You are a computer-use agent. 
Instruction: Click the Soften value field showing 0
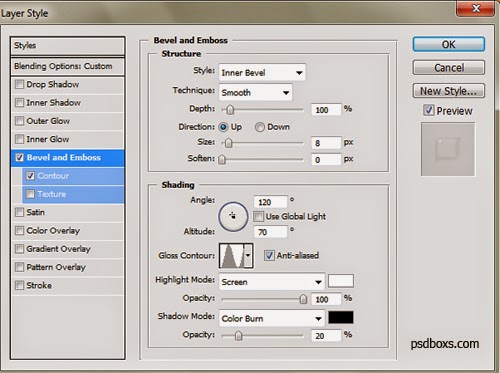326,160
